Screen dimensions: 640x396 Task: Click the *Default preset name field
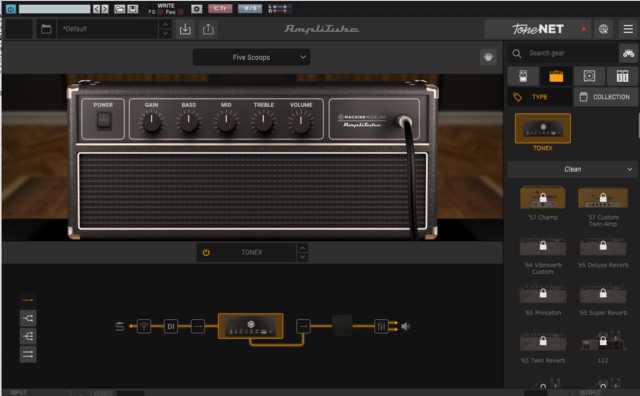[108, 29]
